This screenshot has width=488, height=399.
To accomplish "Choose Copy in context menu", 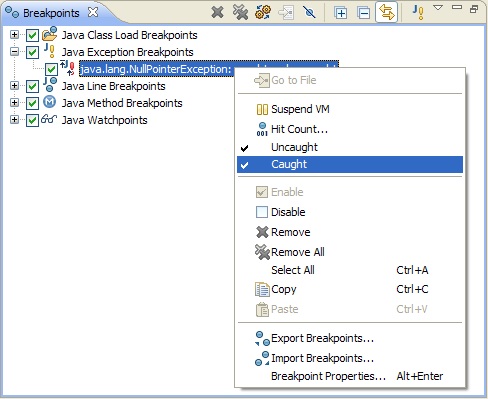I will [350, 289].
